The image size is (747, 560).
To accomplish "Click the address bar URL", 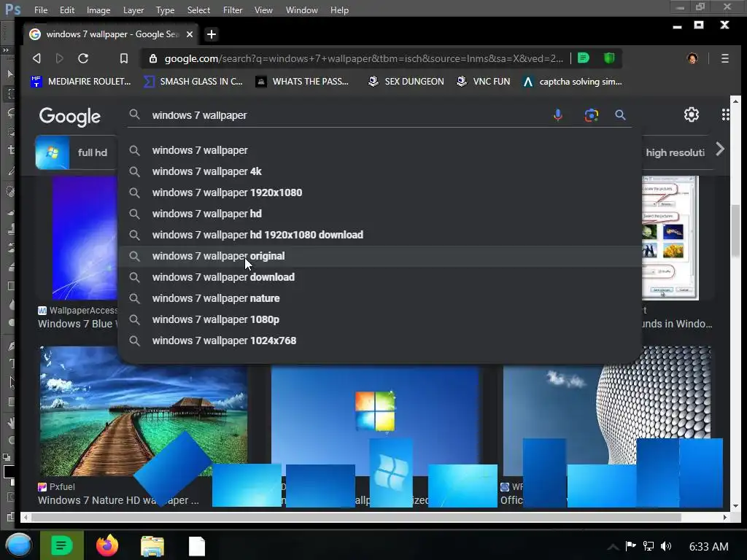I will point(363,58).
